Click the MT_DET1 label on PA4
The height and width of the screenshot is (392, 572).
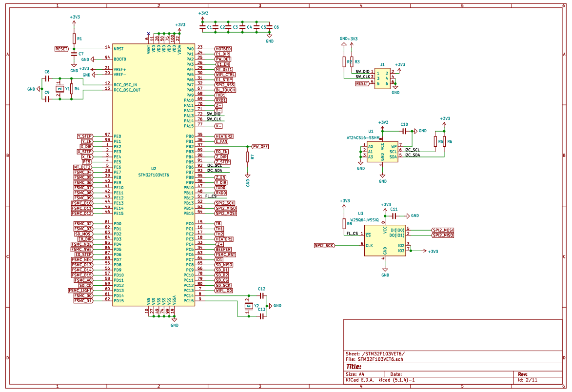[224, 69]
